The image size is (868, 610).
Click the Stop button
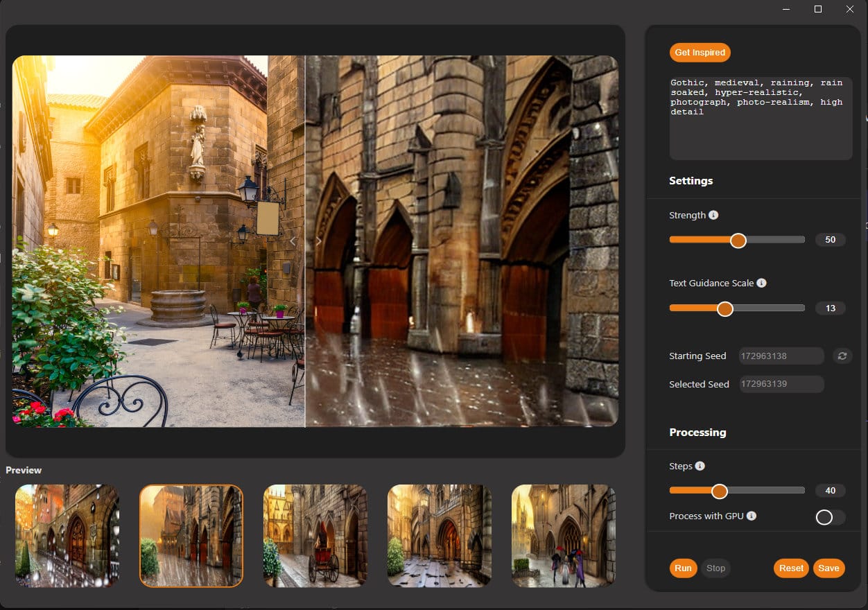coord(715,568)
